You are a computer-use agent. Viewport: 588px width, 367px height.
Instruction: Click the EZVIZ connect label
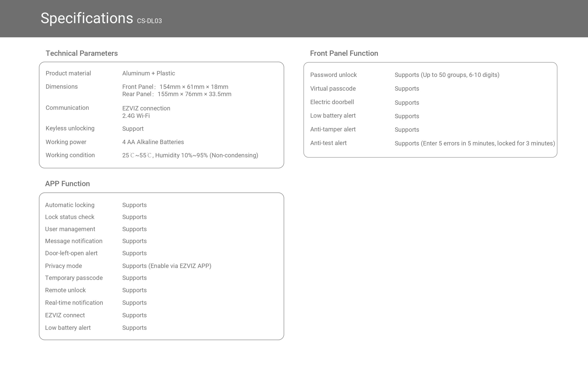[65, 315]
